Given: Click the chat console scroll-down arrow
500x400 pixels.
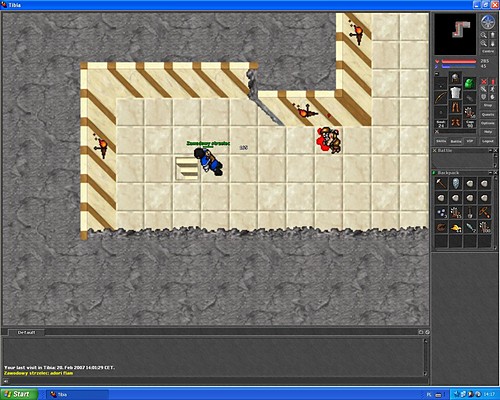Looking at the screenshot, I should pyautogui.click(x=425, y=373).
